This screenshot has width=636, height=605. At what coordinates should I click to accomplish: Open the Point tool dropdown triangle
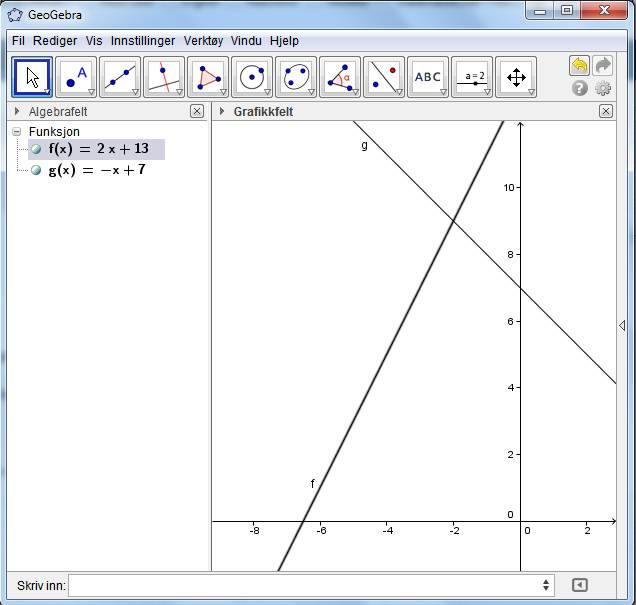tap(92, 92)
